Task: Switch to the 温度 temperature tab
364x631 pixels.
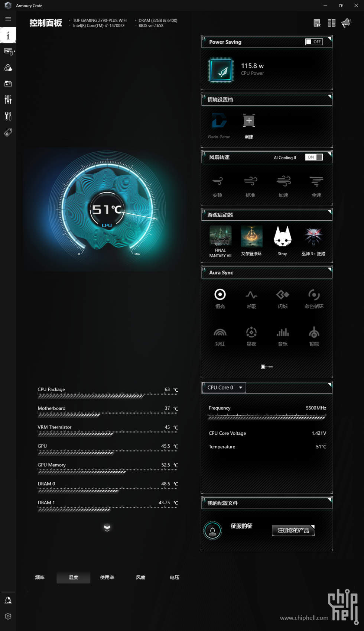Action: tap(74, 577)
